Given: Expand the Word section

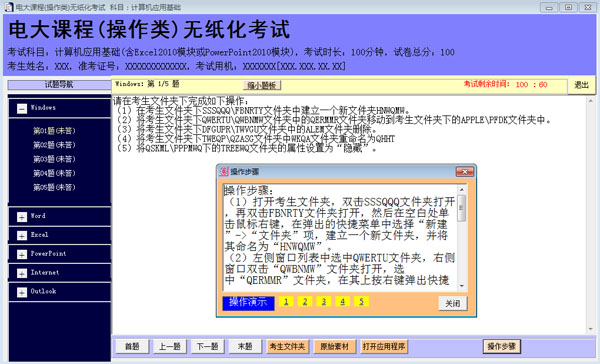Looking at the screenshot, I should click(x=22, y=217).
